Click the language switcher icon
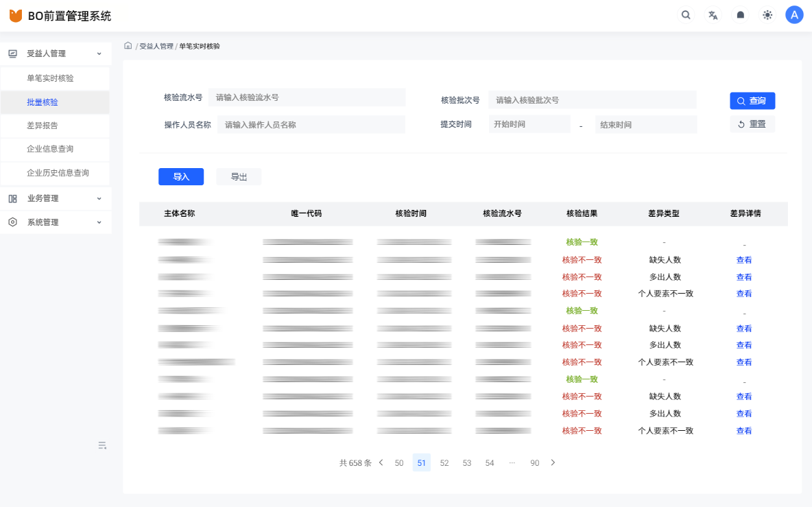 [x=713, y=14]
